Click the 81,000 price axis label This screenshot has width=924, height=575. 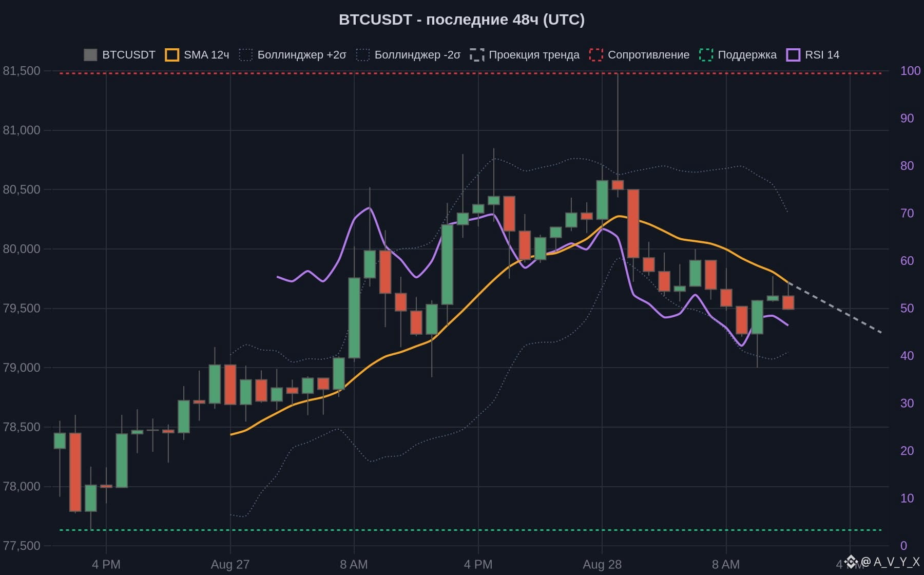click(x=22, y=130)
